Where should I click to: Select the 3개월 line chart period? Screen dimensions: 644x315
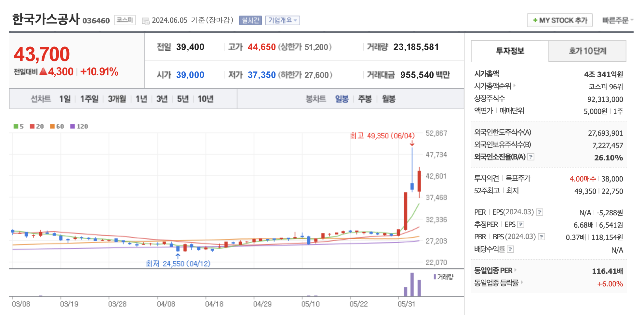click(117, 99)
